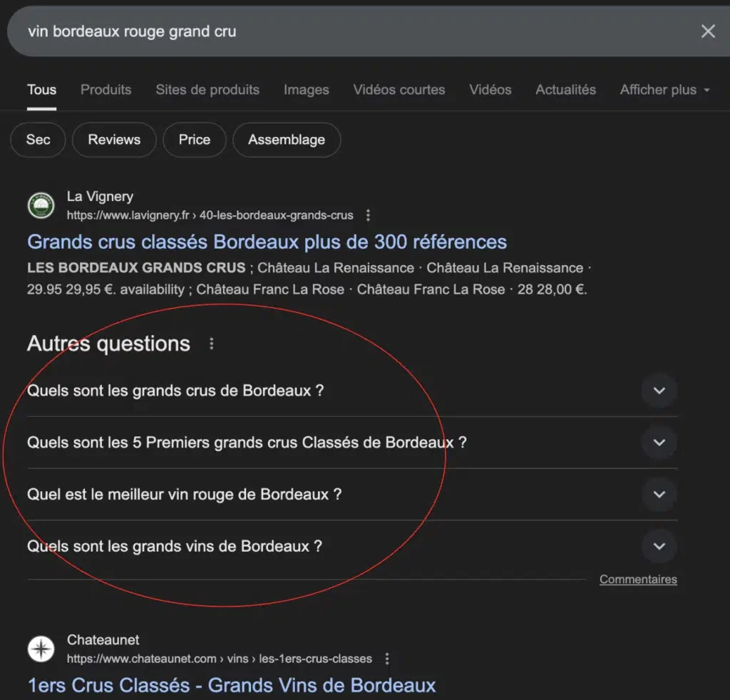Open La Vignery result options menu
The image size is (730, 700).
coord(368,215)
